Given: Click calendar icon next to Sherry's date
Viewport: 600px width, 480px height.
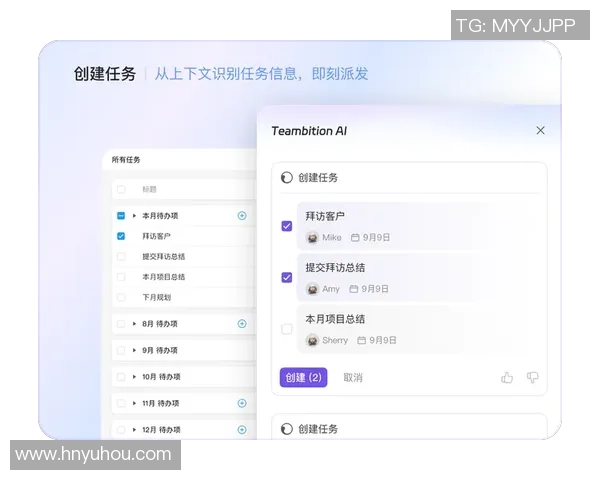Looking at the screenshot, I should [x=361, y=340].
